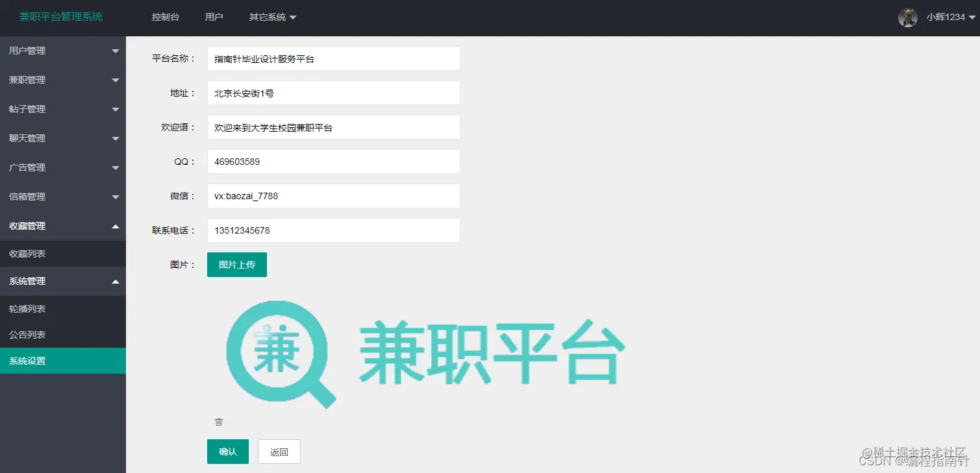Viewport: 980px width, 473px height.
Task: Focus the QQ number input field
Action: coord(334,162)
